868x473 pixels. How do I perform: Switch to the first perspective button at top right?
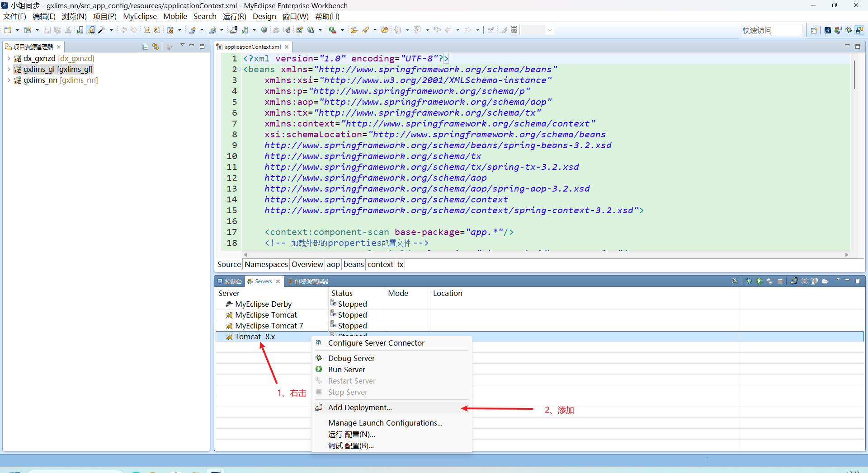pyautogui.click(x=827, y=30)
